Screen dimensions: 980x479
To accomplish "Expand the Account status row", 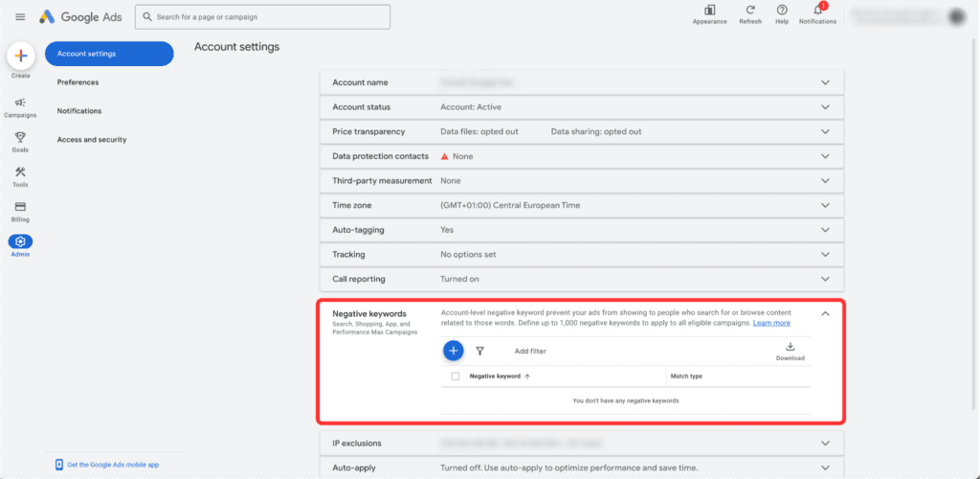I will pos(825,107).
